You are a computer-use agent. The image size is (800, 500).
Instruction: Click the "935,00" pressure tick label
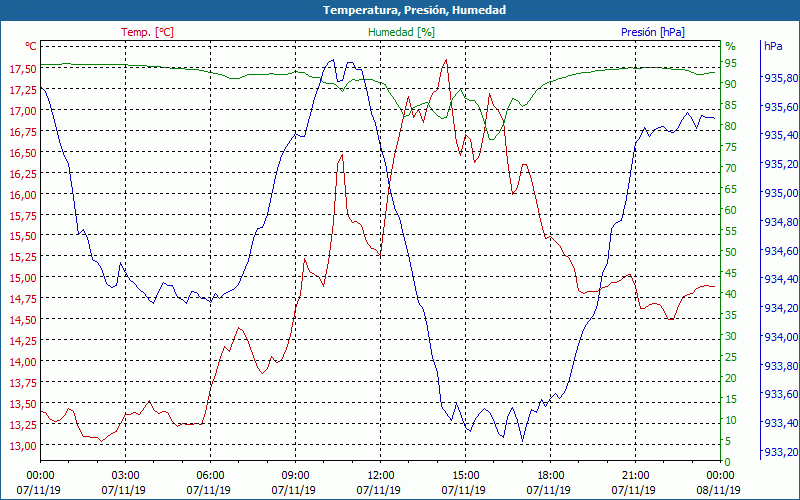(781, 193)
